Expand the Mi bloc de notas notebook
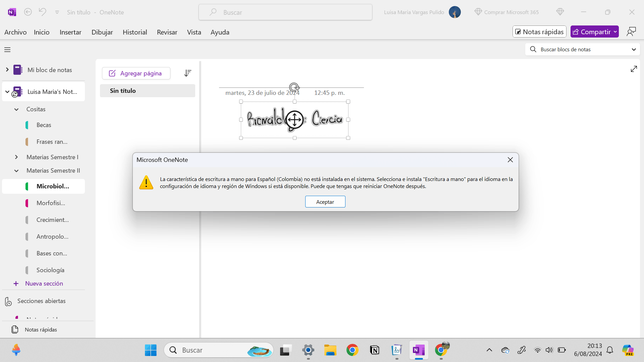Screen dimensions: 644x362 7,70
